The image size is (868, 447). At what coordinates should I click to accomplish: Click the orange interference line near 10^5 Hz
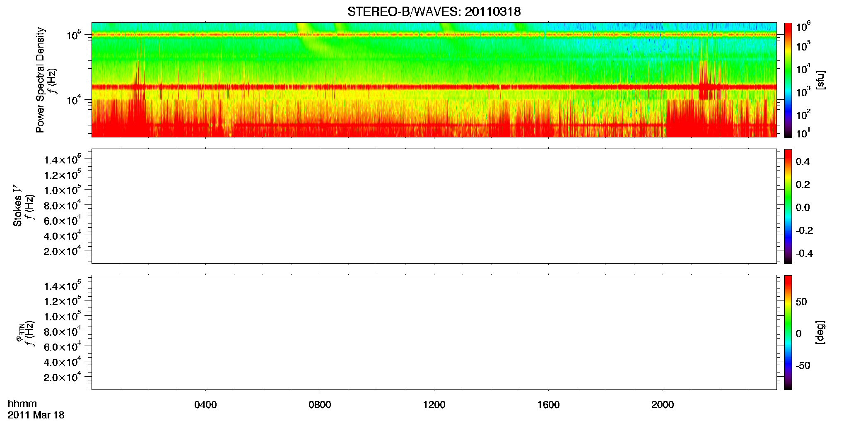click(x=434, y=35)
